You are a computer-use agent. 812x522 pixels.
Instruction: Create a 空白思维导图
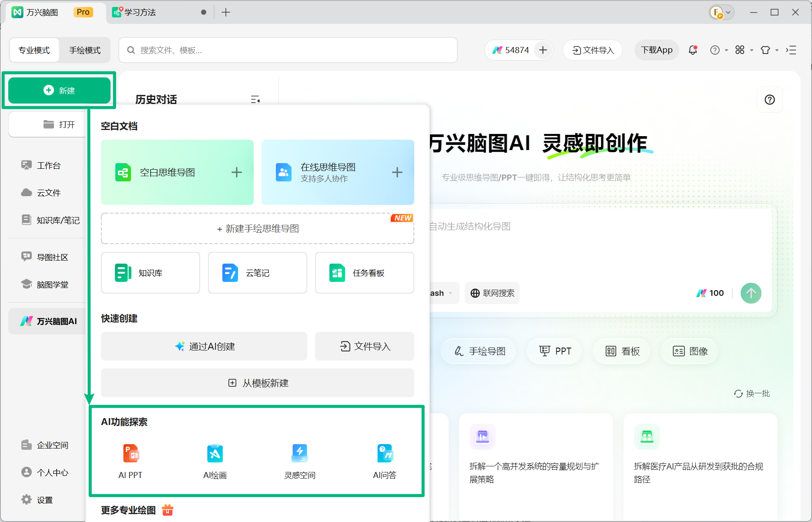pyautogui.click(x=177, y=172)
